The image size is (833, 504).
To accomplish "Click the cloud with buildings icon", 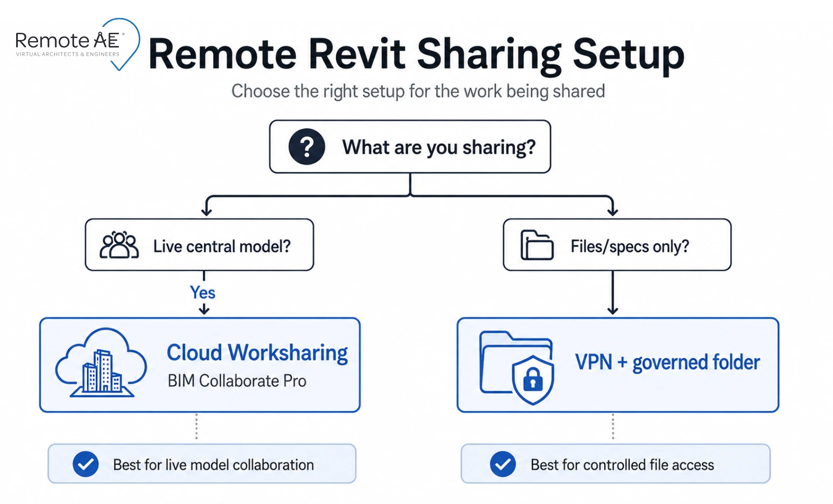I will coord(101,362).
